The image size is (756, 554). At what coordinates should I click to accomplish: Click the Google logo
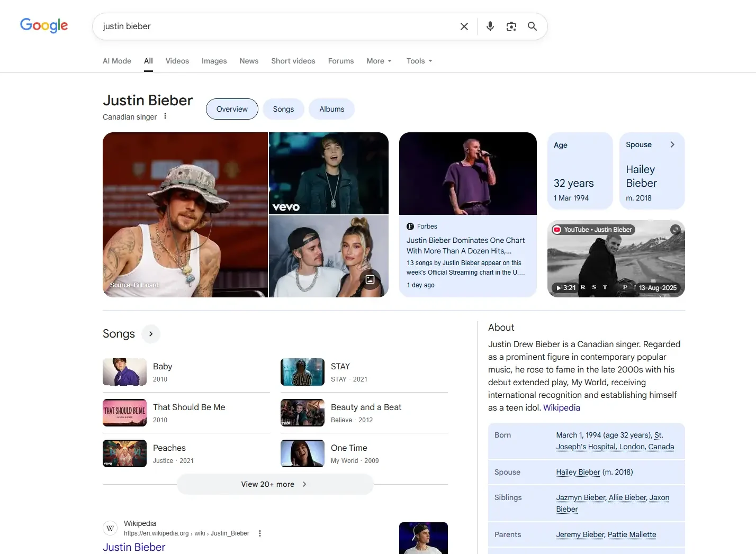tap(44, 25)
